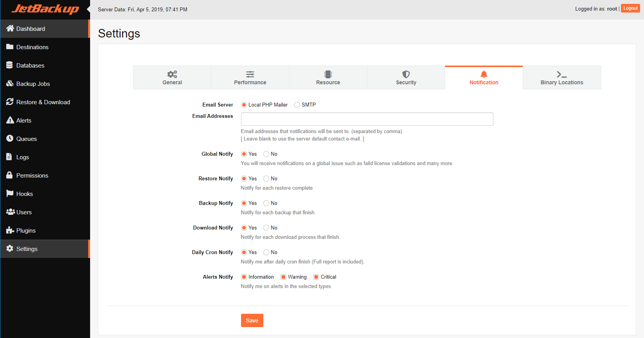This screenshot has width=644, height=338.
Task: Click the Performance sliders icon
Action: 250,74
